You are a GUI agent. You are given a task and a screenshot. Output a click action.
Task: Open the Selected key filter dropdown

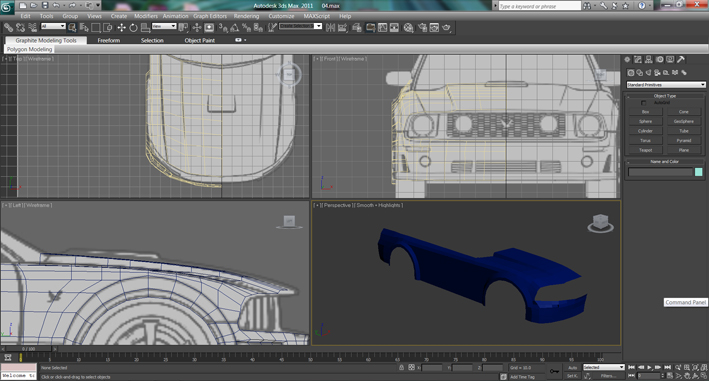point(604,367)
